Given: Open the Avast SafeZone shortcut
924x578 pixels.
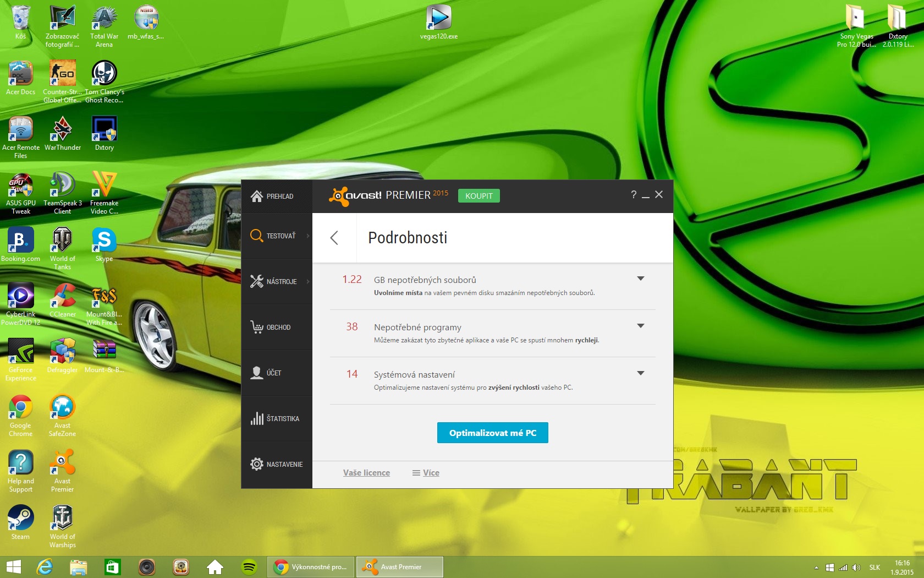Looking at the screenshot, I should (x=62, y=416).
